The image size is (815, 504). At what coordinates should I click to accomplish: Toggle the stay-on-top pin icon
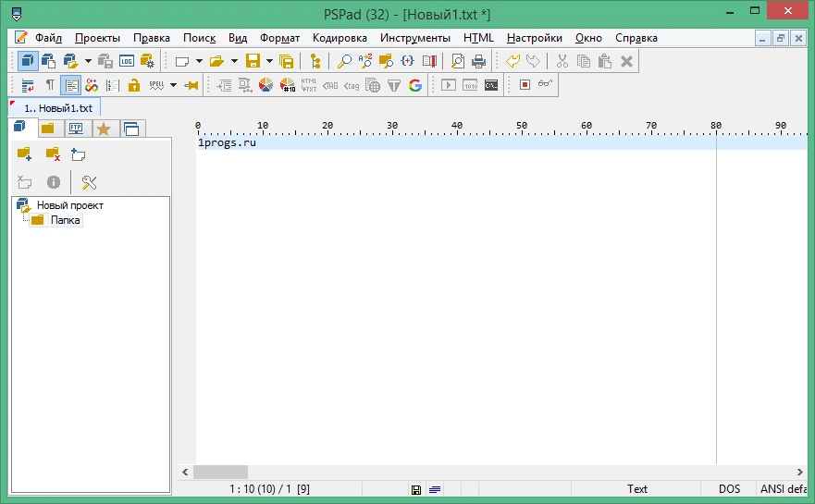click(x=191, y=85)
